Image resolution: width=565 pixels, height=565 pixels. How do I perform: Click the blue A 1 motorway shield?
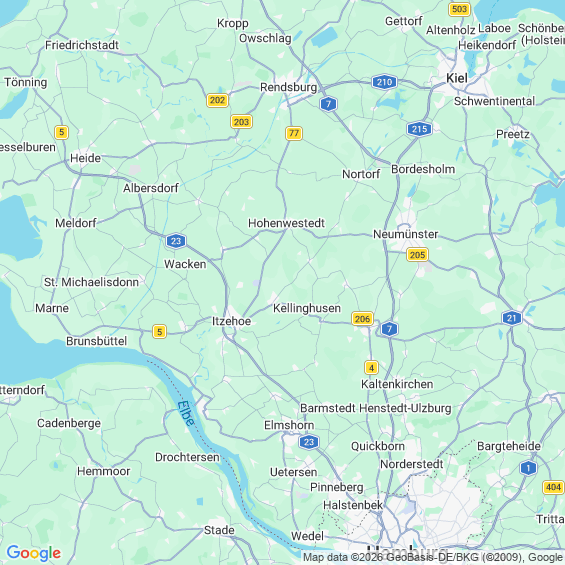tap(528, 468)
